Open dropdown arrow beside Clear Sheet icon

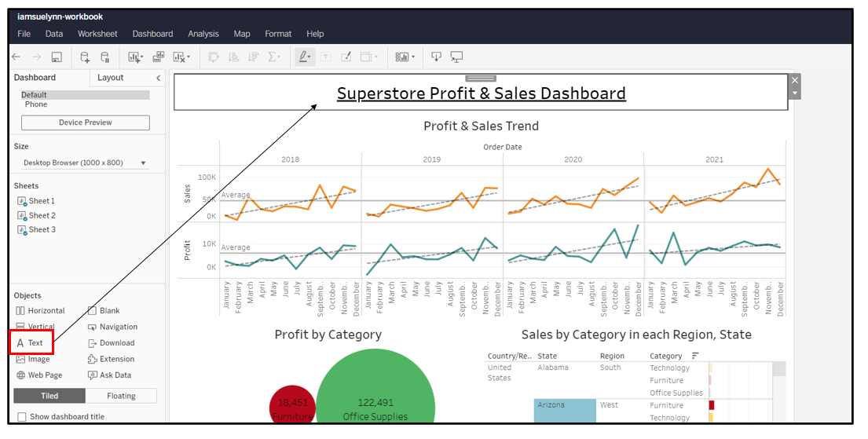[189, 57]
